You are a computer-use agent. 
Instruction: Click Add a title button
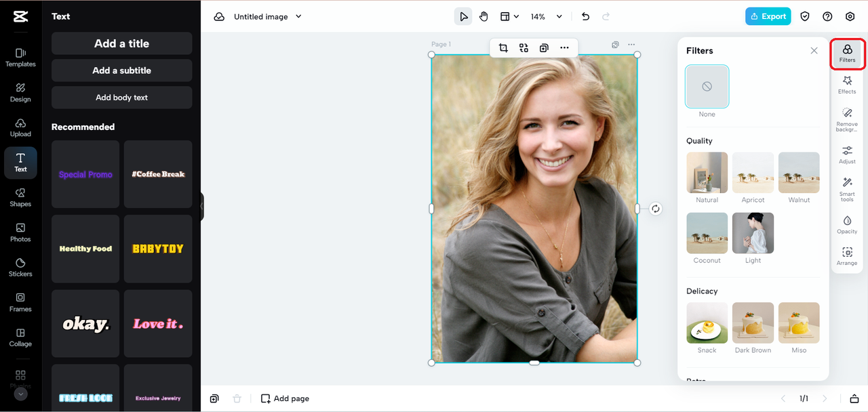click(x=122, y=43)
